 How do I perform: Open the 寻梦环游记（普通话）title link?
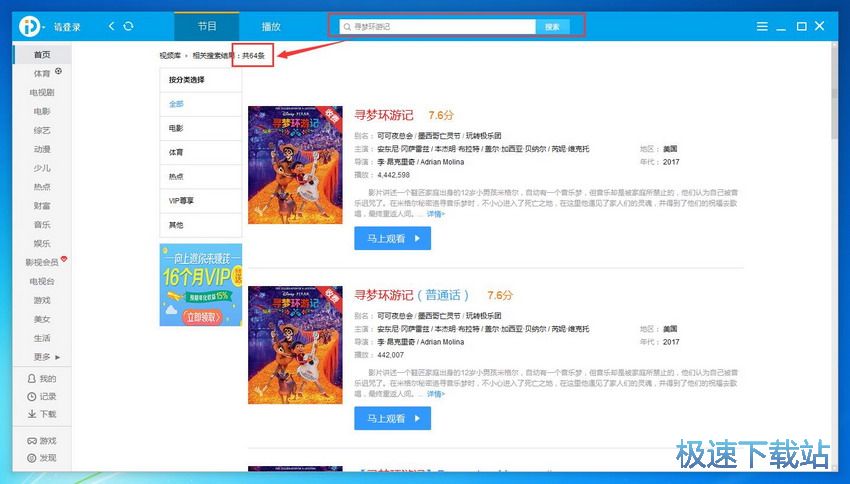tap(411, 295)
